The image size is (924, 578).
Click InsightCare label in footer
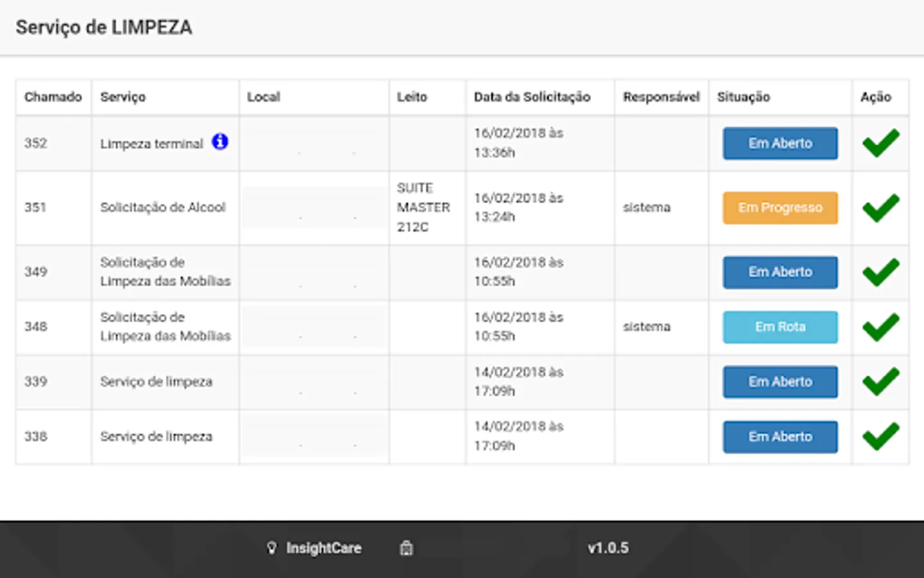click(324, 548)
